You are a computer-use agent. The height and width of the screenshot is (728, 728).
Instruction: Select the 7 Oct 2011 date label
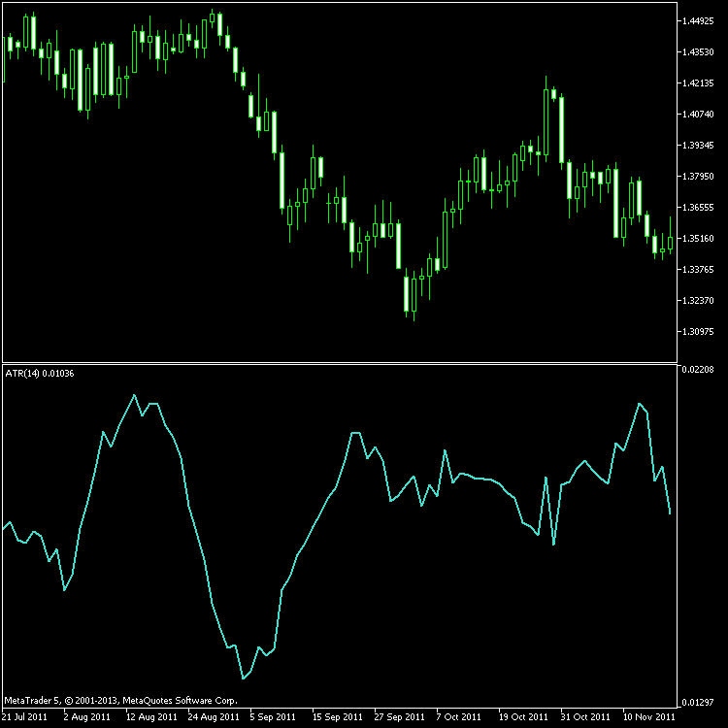[459, 717]
